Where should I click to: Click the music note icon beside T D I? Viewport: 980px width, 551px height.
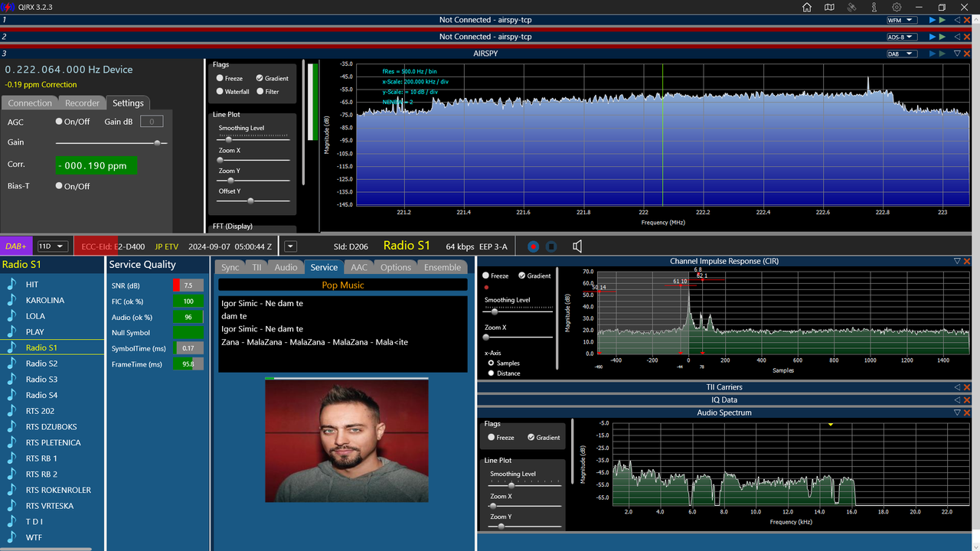(x=11, y=522)
